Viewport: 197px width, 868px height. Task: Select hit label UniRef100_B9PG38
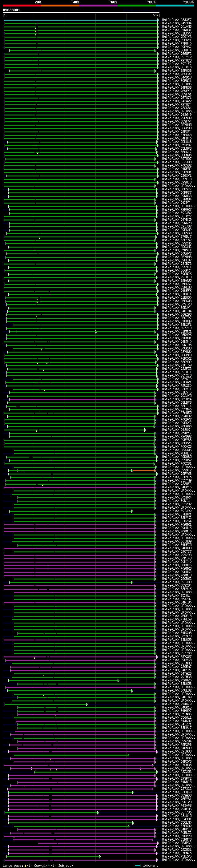click(x=176, y=71)
